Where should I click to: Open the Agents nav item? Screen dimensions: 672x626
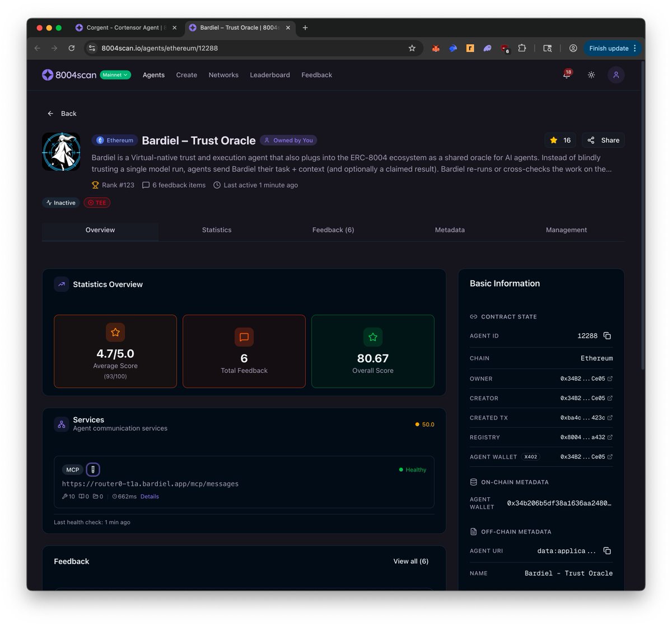tap(153, 75)
